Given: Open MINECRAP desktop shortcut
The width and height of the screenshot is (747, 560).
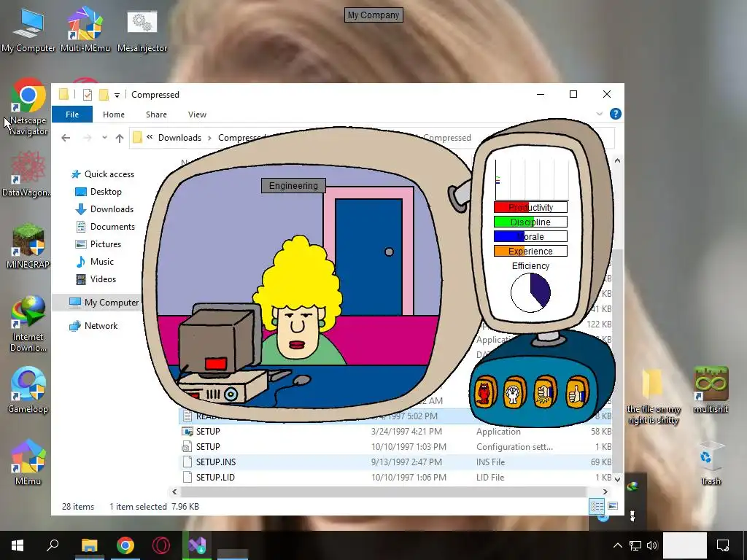Looking at the screenshot, I should tap(28, 246).
